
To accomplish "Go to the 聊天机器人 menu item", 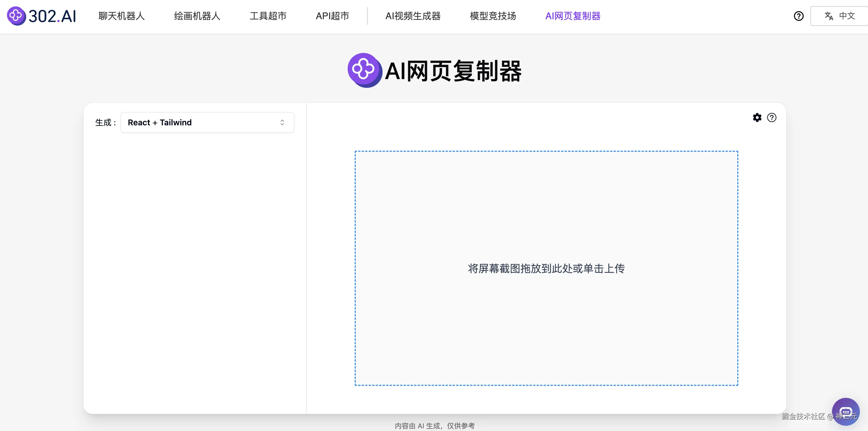I will click(121, 16).
